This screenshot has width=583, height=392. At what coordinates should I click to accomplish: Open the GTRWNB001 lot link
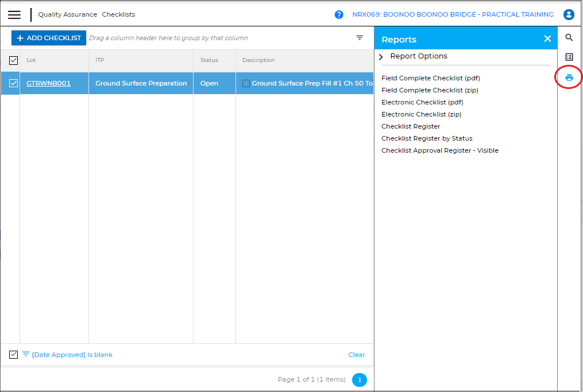[x=49, y=83]
